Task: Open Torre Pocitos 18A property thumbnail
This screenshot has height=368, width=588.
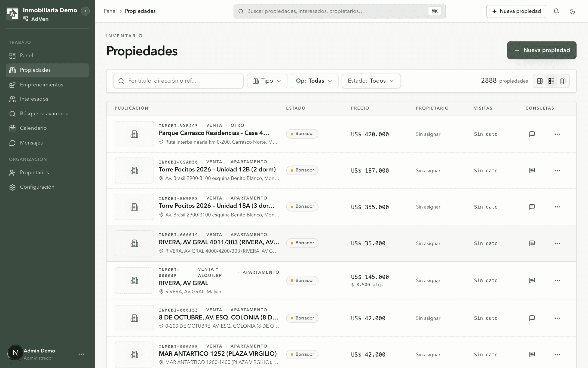Action: pos(134,207)
